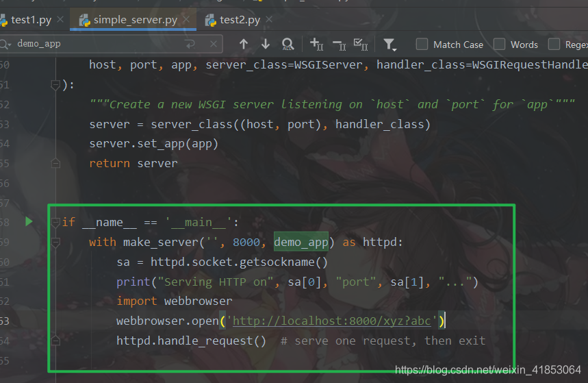Click 'server_class((host, port), handler_class)' code
588x383 pixels.
coord(291,124)
